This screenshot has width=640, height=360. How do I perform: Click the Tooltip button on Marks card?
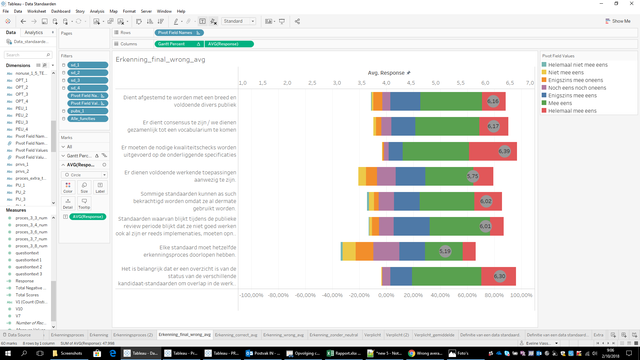point(84,203)
